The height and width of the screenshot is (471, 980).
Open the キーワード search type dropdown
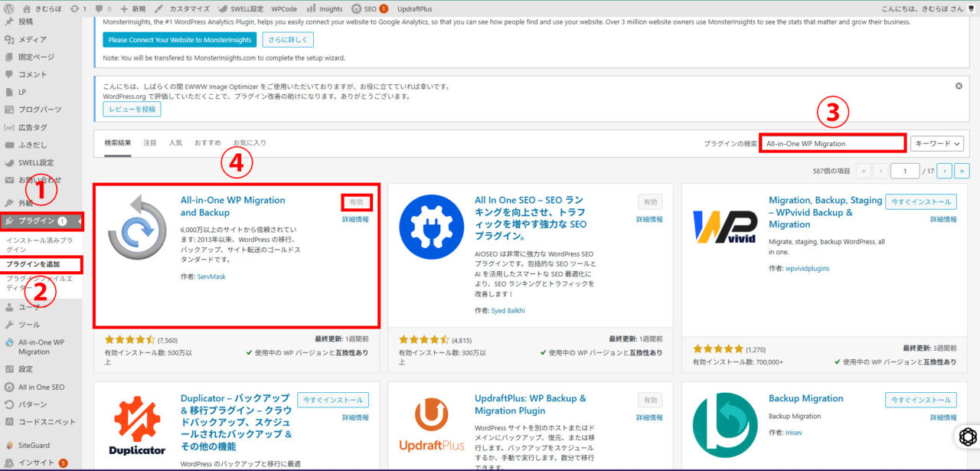click(936, 143)
